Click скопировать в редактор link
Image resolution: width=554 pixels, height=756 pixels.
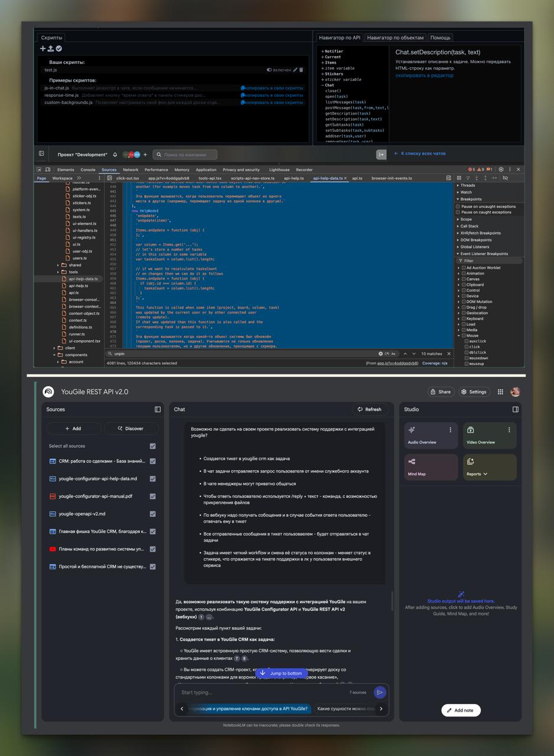click(x=424, y=76)
